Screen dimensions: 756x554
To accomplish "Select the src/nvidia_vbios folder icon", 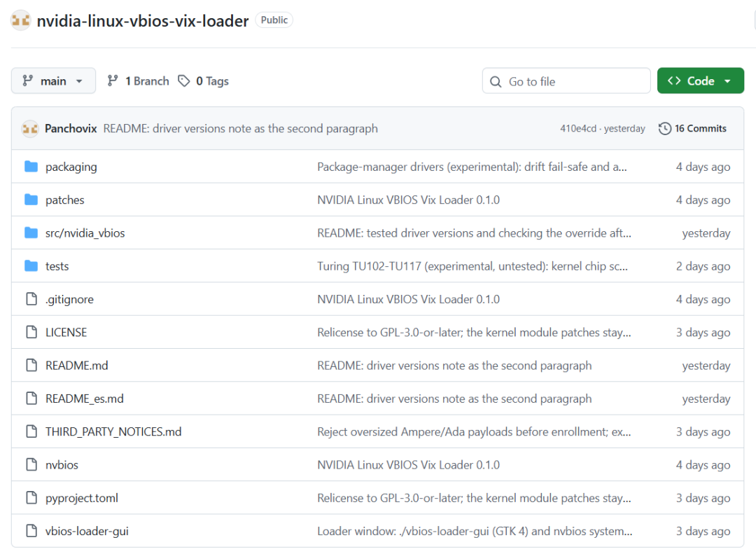I will [x=31, y=233].
